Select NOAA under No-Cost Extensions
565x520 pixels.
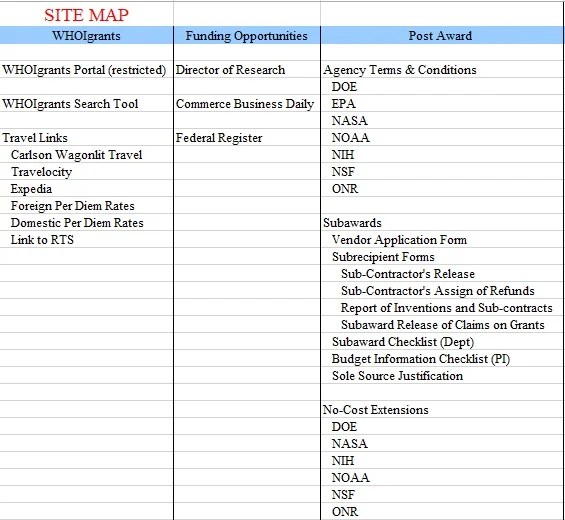351,478
